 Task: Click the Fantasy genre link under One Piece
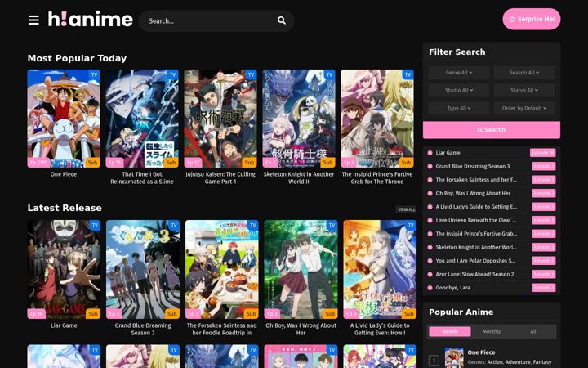[x=541, y=362]
